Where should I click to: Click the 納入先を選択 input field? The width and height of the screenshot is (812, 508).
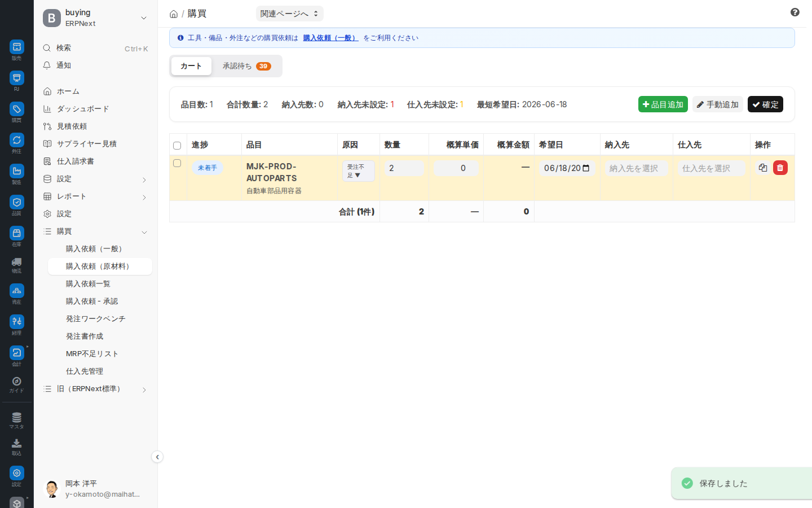[x=637, y=168]
